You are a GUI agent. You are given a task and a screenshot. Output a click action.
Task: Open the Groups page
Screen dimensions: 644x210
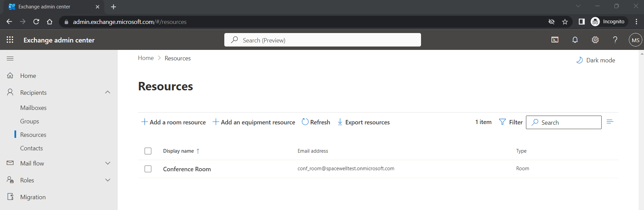coord(30,121)
